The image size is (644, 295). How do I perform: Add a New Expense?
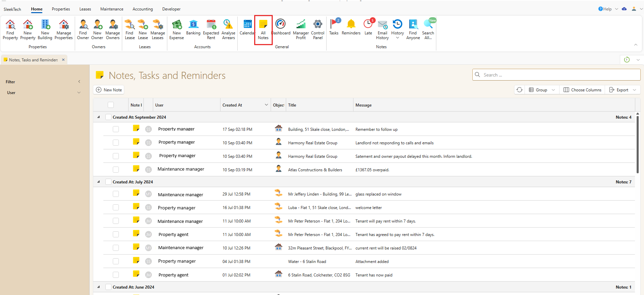177,29
